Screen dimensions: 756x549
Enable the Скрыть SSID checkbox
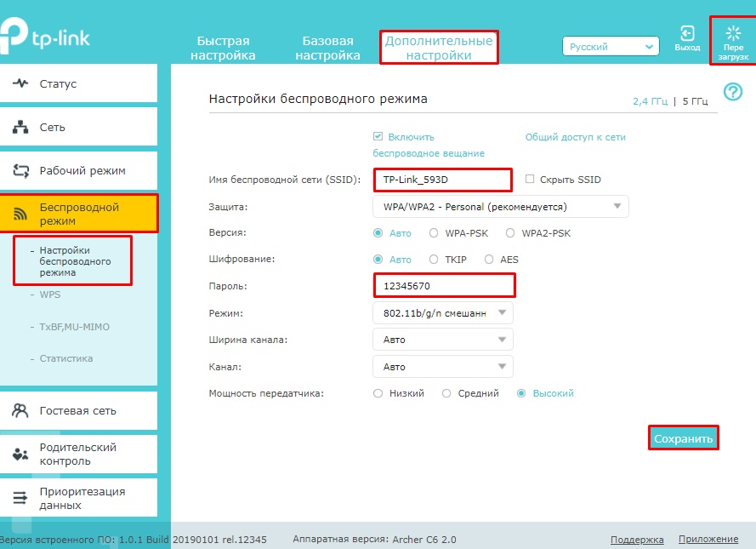tap(530, 179)
